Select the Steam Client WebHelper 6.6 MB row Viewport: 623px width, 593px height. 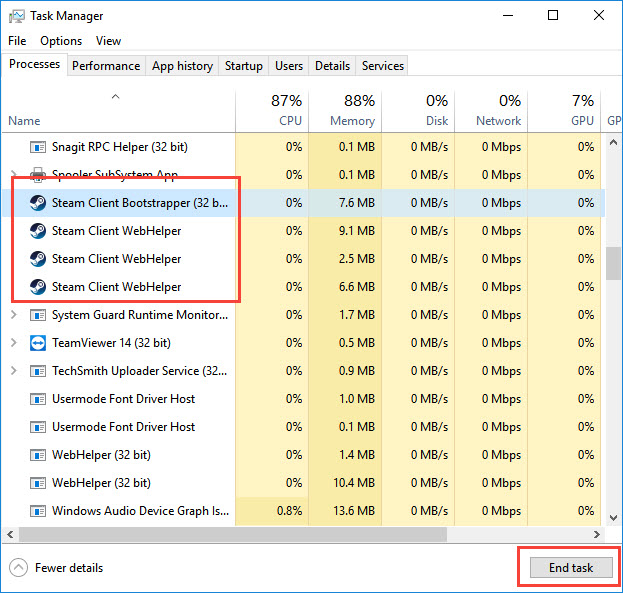(x=304, y=287)
